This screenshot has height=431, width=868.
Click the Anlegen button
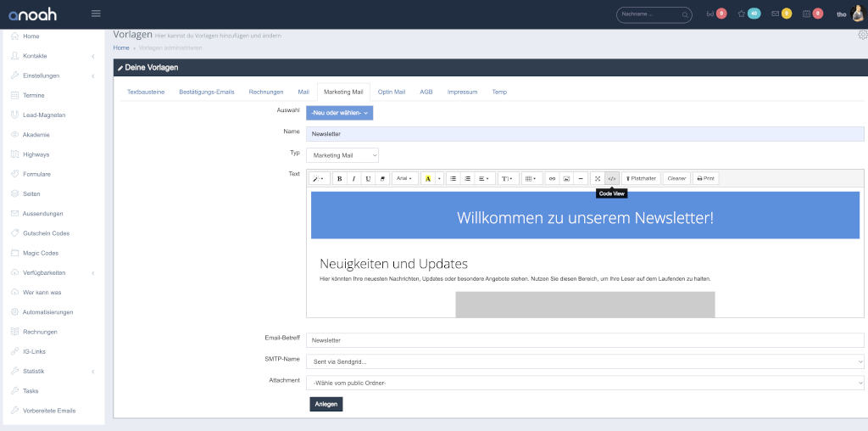click(x=326, y=404)
